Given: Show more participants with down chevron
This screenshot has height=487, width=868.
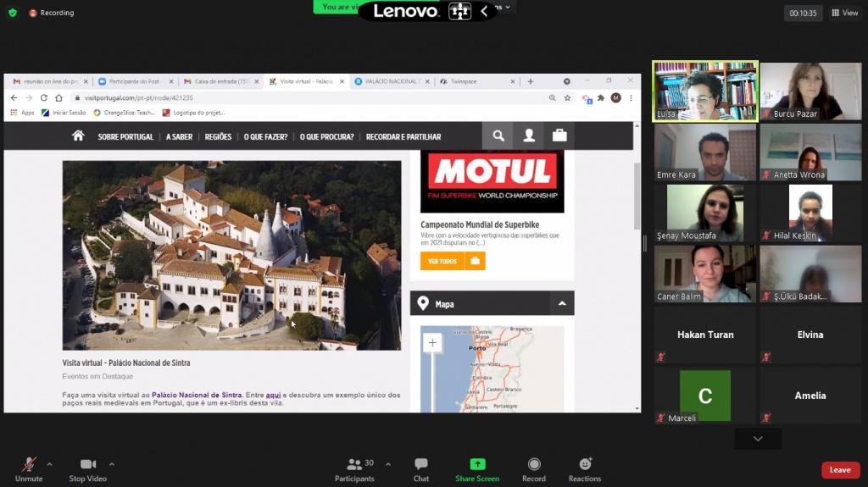Looking at the screenshot, I should [758, 439].
